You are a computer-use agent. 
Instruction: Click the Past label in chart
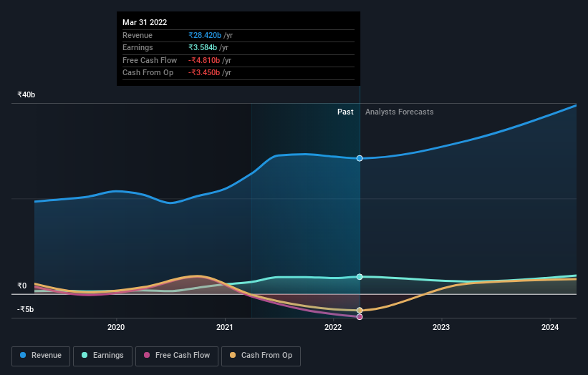345,112
